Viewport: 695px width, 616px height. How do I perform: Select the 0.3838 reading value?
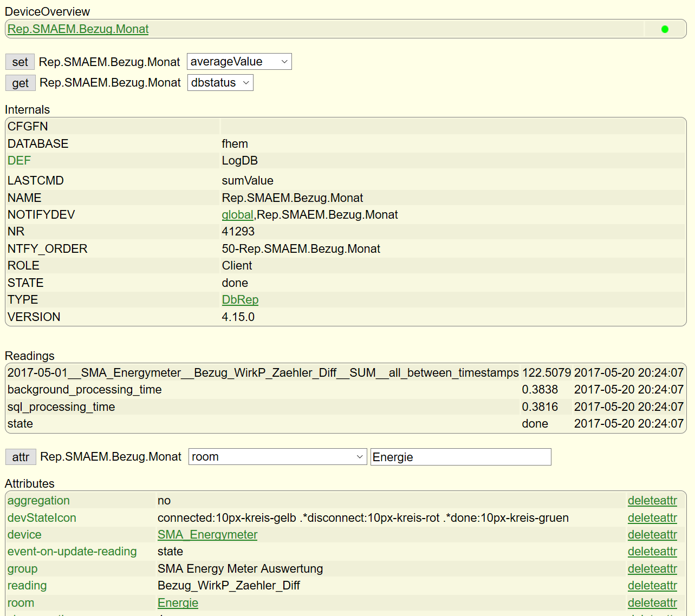click(540, 390)
